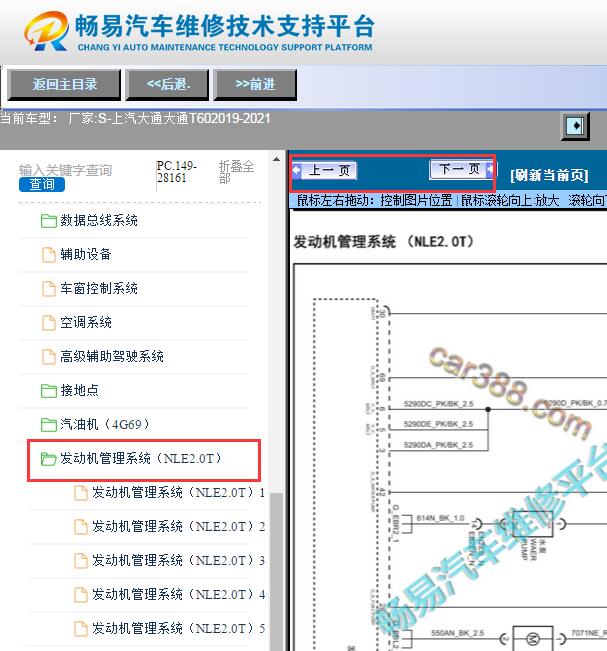Image resolution: width=607 pixels, height=651 pixels.
Task: Collapse the 发动机管理系统（NLE2.0T）folder
Action: coord(141,459)
